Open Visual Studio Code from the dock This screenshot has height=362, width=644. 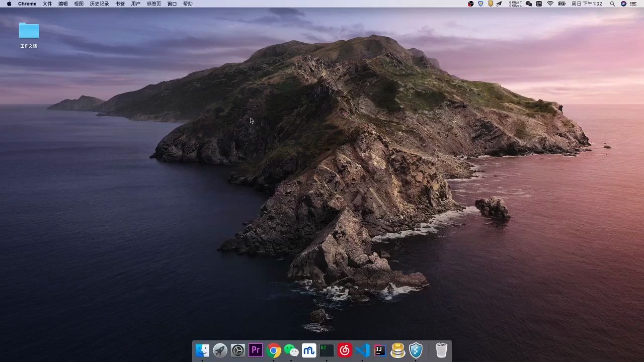tap(362, 350)
